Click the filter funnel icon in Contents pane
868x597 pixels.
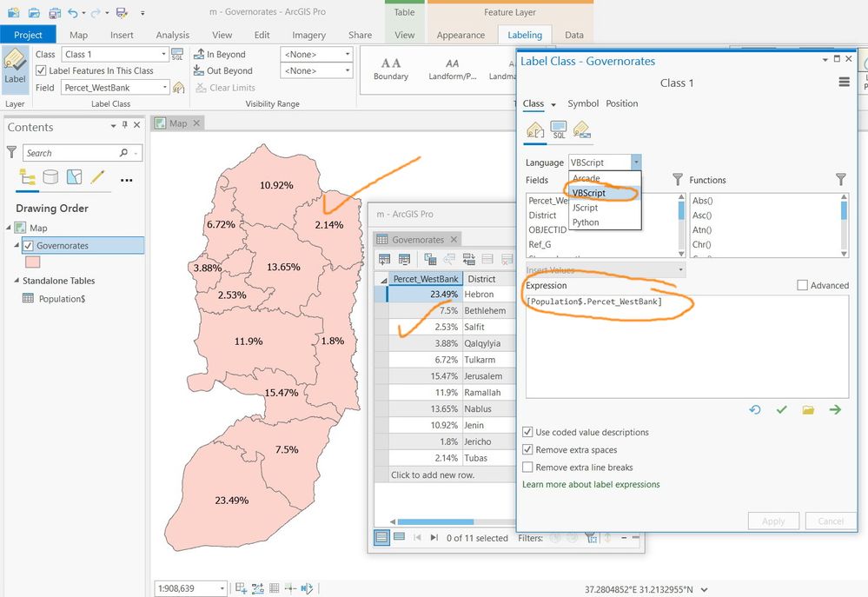11,152
